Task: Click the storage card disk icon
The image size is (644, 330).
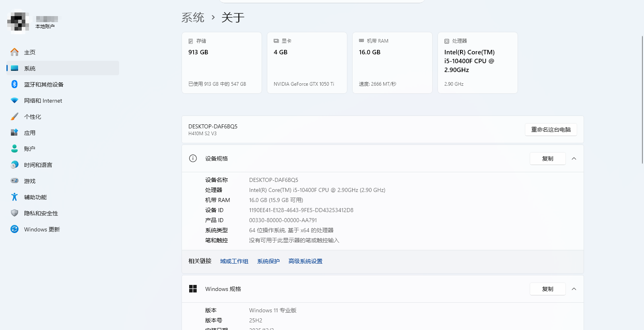Action: 191,41
